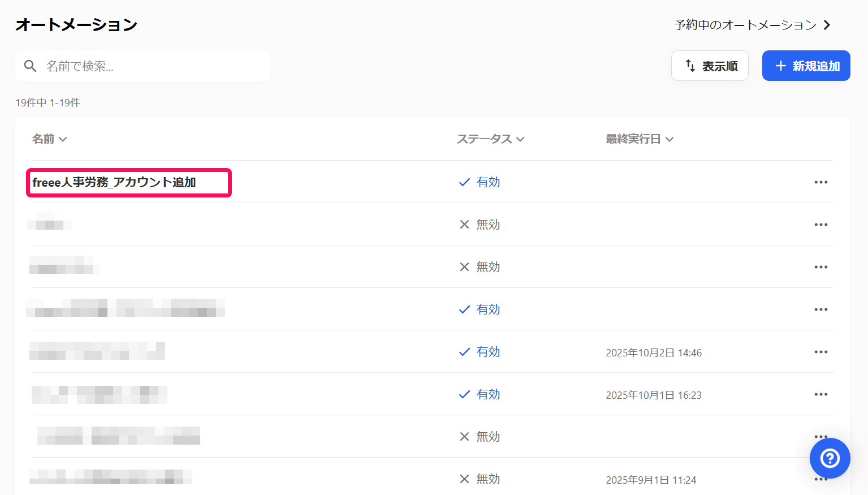
Task: Open the ステータス column filter dropdown
Action: point(490,139)
